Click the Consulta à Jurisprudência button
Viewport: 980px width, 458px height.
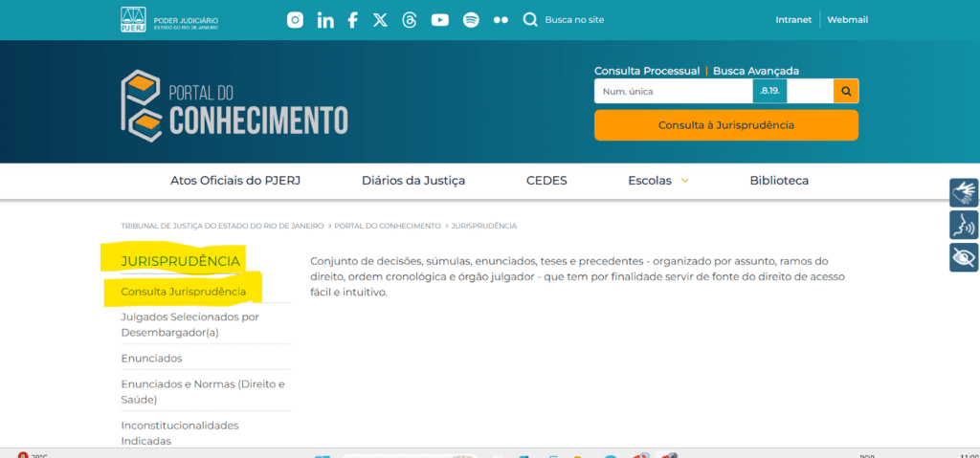coord(725,125)
